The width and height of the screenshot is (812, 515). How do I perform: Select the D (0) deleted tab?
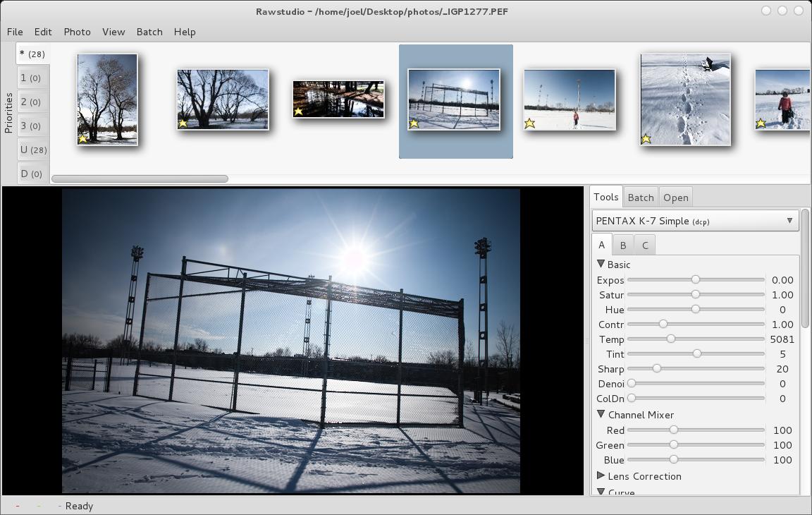[x=32, y=174]
